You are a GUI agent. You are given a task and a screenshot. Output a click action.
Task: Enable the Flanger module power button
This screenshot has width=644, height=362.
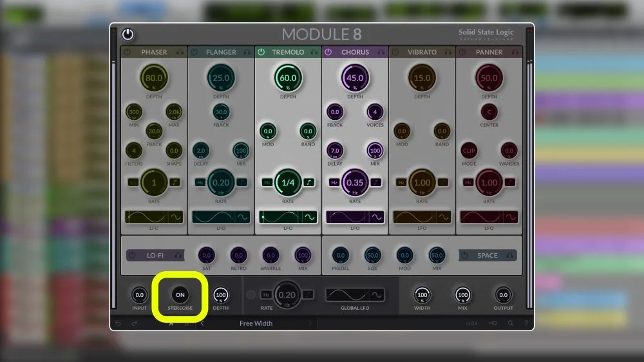[194, 52]
